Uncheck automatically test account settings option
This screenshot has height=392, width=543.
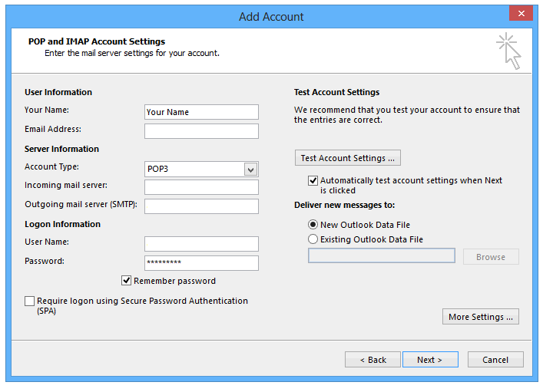313,180
